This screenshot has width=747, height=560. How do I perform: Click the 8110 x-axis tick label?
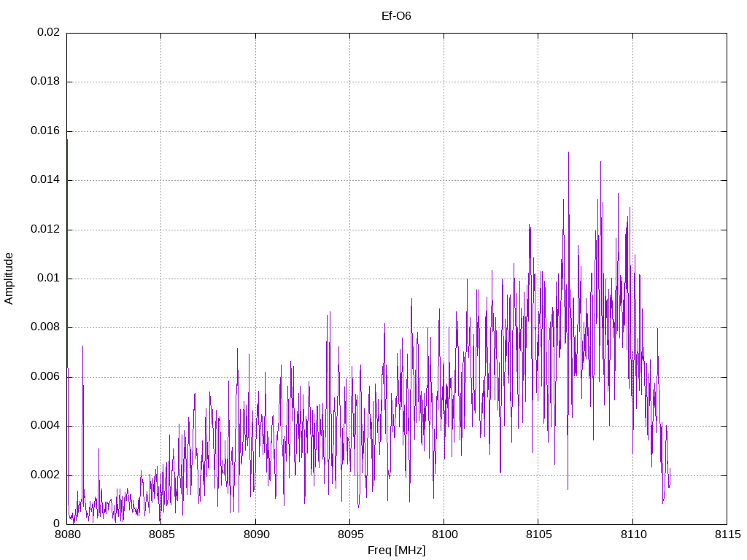pyautogui.click(x=633, y=534)
